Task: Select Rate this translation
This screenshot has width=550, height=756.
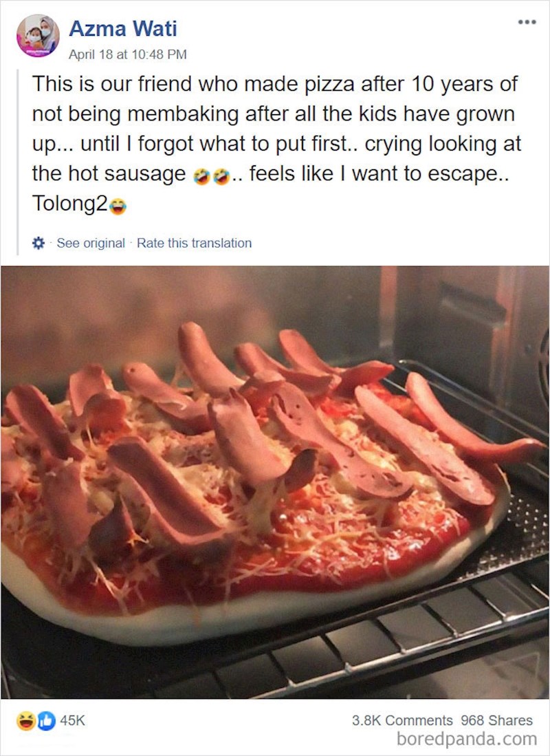Action: coord(194,243)
